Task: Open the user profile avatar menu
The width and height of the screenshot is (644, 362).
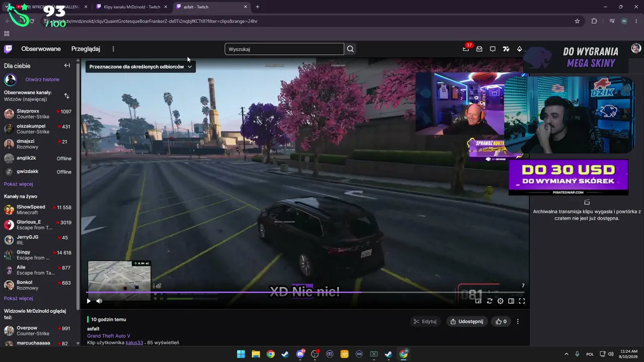Action: (636, 48)
